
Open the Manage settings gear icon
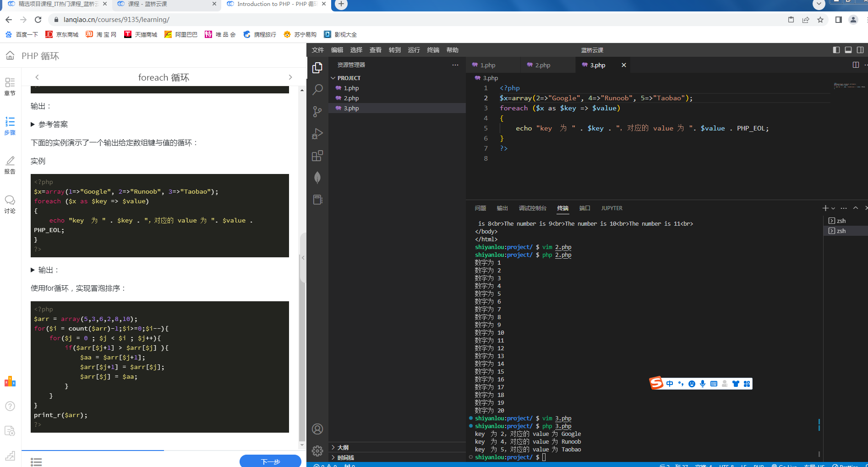[x=317, y=451]
